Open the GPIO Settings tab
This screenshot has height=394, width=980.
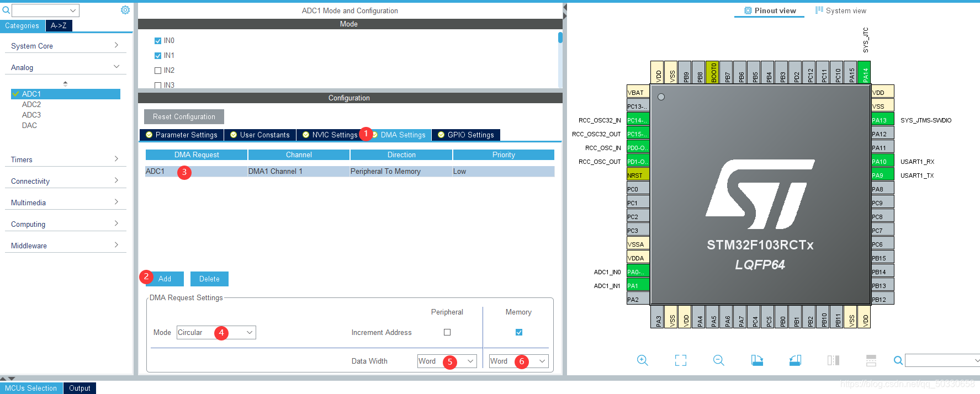466,135
